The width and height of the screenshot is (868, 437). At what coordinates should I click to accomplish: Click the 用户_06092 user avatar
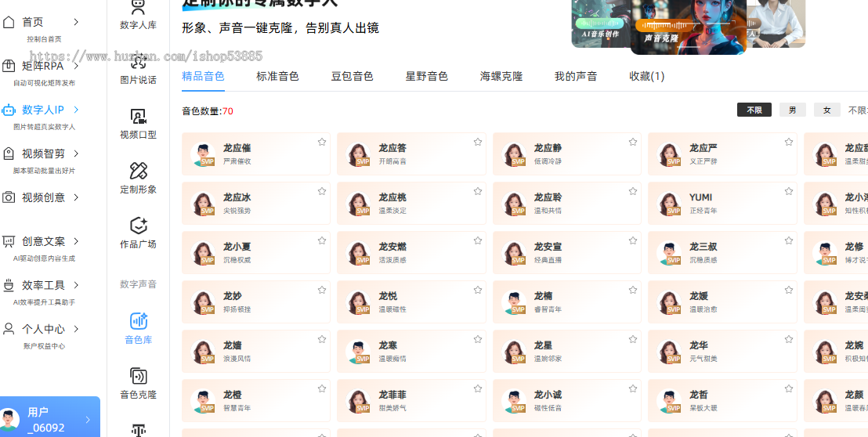[x=9, y=420]
